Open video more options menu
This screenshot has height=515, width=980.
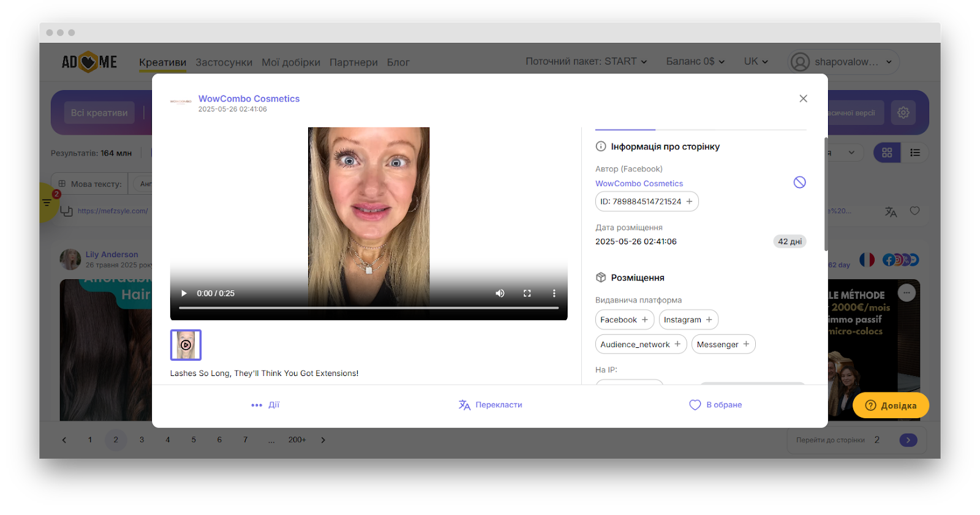coord(554,293)
